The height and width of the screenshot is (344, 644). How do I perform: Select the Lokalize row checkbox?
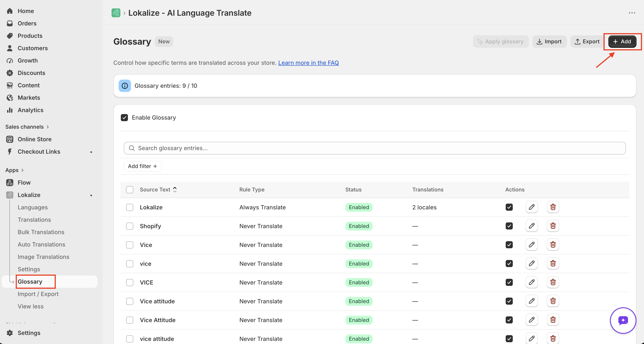(x=129, y=207)
